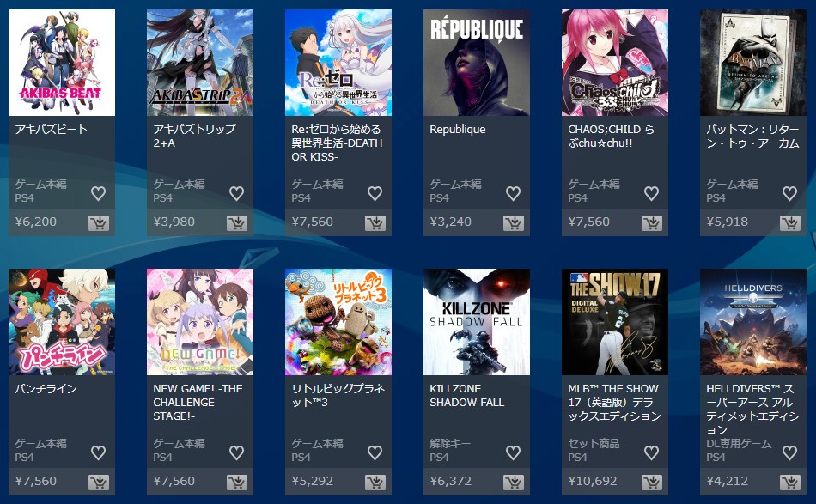Viewport: 816px width, 504px height.
Task: Toggle wishlist heart for NEW GAME! challenge stage
Action: (x=237, y=452)
